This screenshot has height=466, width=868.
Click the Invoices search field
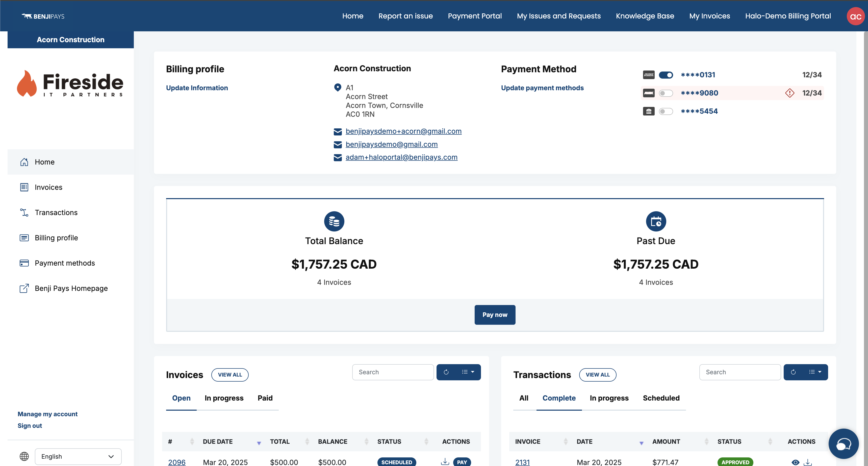[393, 372]
